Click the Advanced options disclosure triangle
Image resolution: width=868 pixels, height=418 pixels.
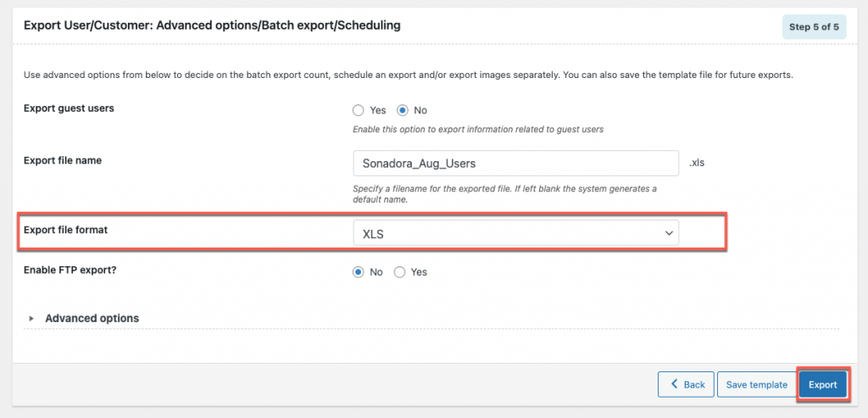(x=31, y=319)
